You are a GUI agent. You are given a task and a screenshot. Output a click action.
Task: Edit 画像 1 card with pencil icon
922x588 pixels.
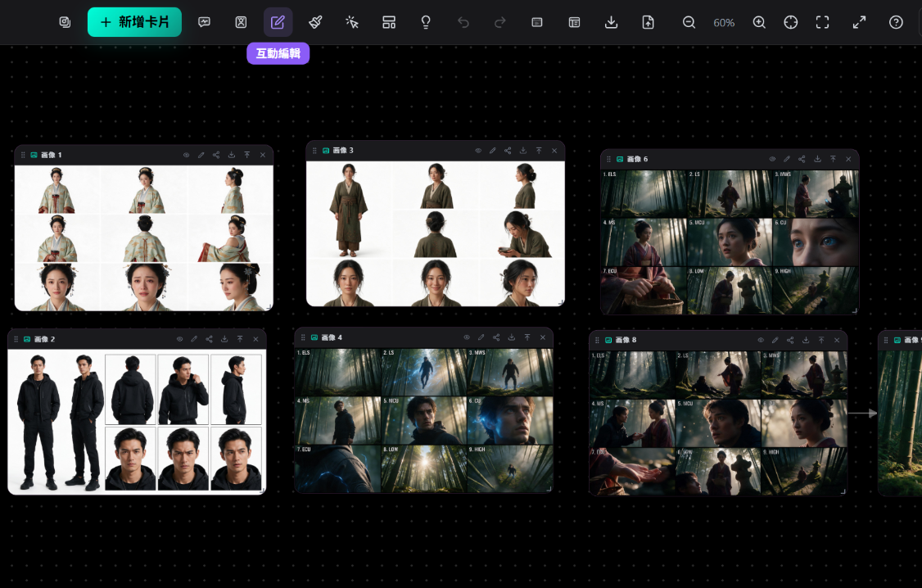click(201, 156)
